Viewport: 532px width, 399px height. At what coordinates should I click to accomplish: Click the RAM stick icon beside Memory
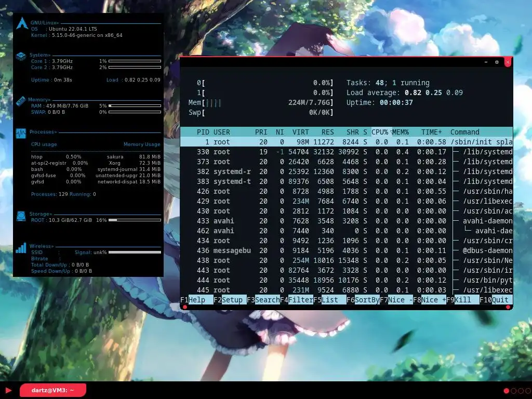coord(21,101)
